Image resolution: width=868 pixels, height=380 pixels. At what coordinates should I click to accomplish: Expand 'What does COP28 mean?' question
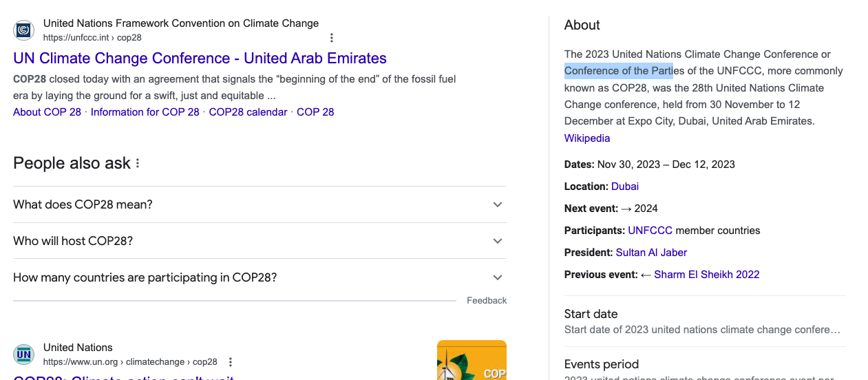[260, 204]
